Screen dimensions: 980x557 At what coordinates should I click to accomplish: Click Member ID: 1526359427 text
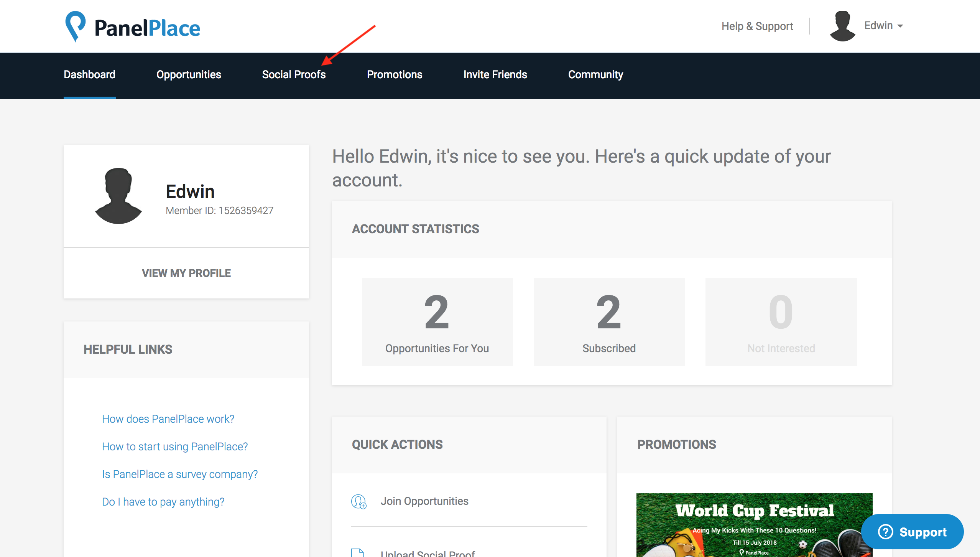(219, 211)
